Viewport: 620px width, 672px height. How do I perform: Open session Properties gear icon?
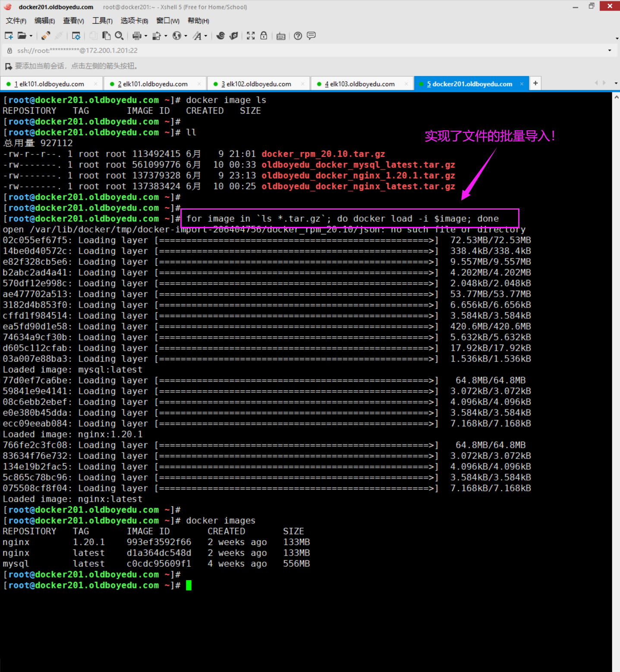[x=76, y=36]
